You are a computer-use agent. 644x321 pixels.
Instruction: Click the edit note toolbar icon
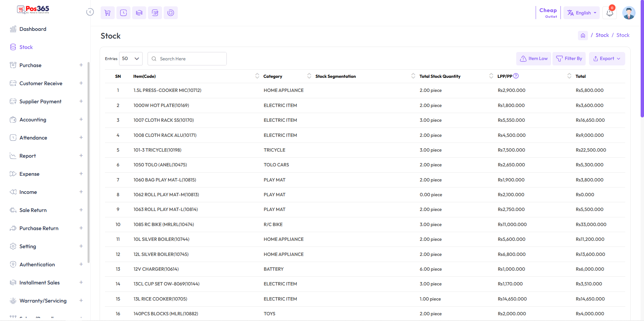pos(155,13)
